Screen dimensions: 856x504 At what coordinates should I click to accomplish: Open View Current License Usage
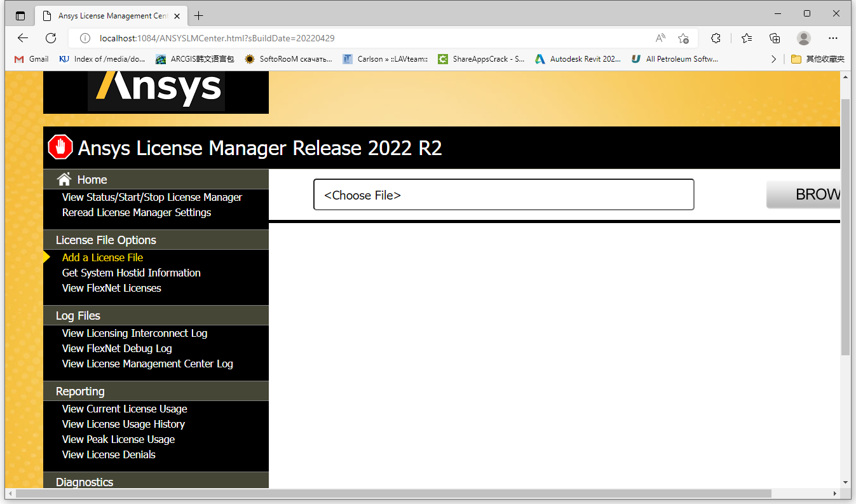click(125, 409)
